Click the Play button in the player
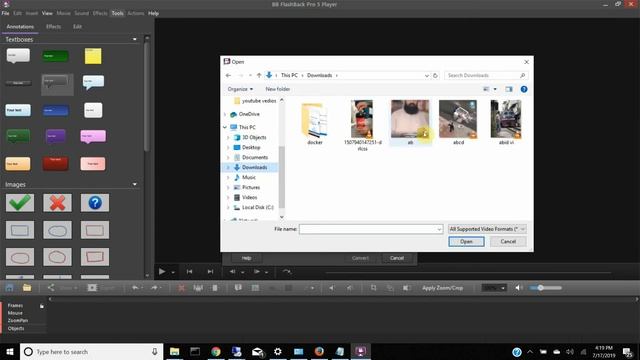 (x=162, y=271)
